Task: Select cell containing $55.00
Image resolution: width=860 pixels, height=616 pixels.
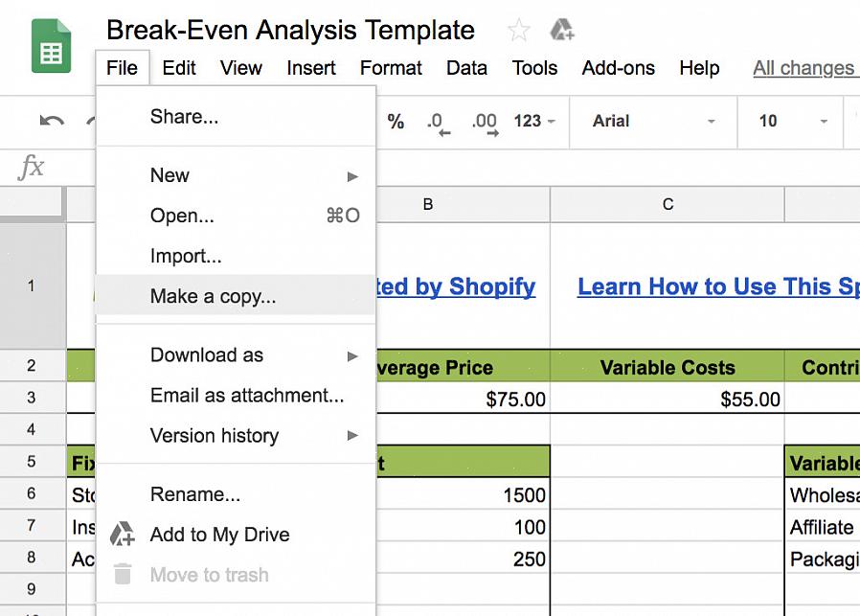Action: tap(667, 399)
